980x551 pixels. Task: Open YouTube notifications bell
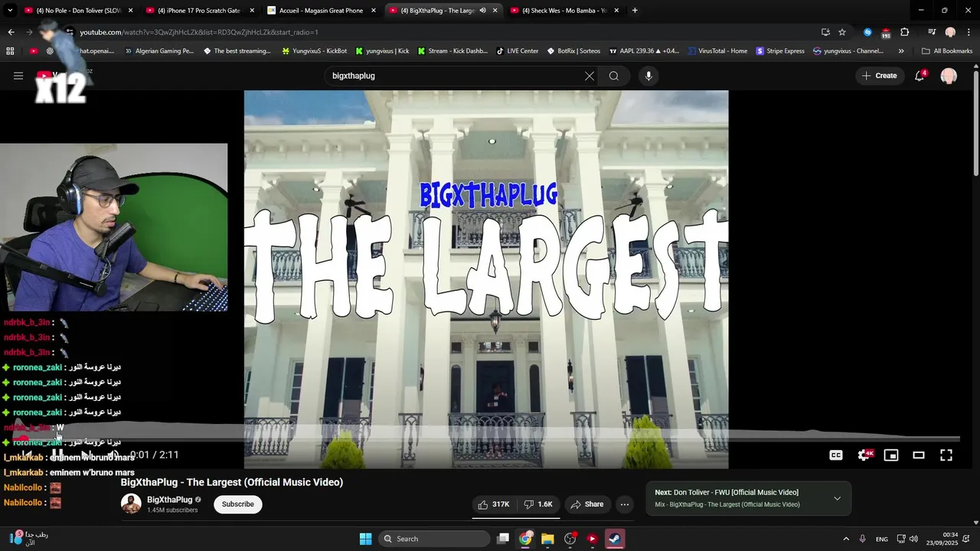tap(920, 76)
